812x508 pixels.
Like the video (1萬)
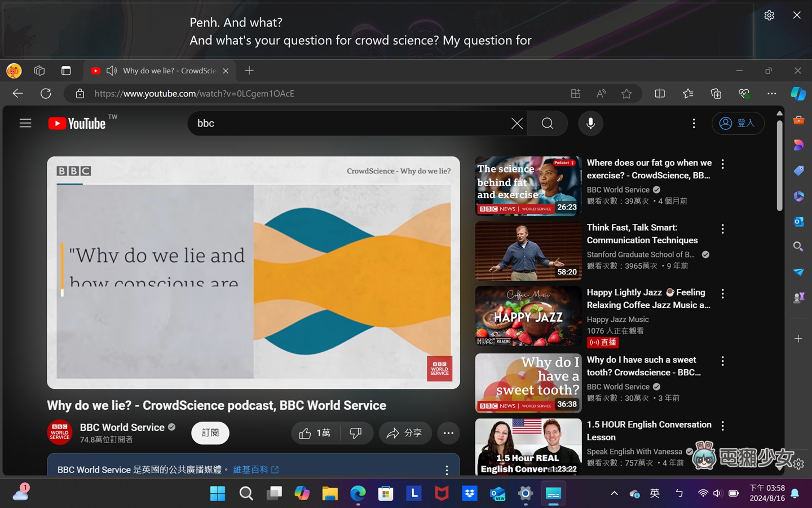click(x=315, y=433)
